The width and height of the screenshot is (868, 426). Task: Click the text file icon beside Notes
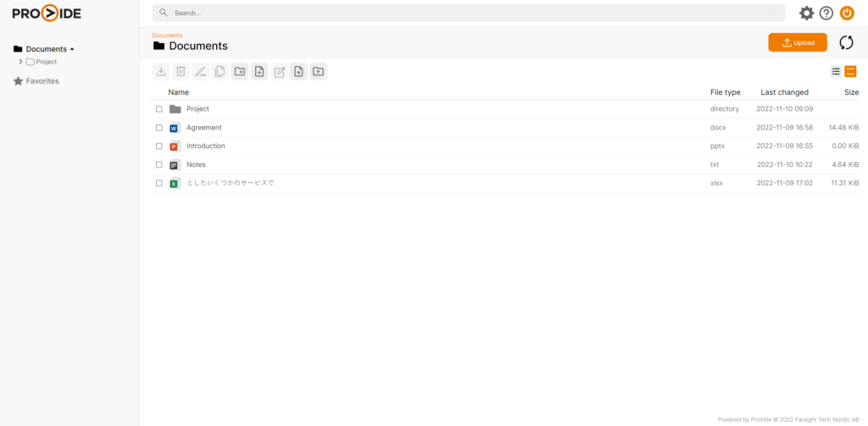(175, 165)
